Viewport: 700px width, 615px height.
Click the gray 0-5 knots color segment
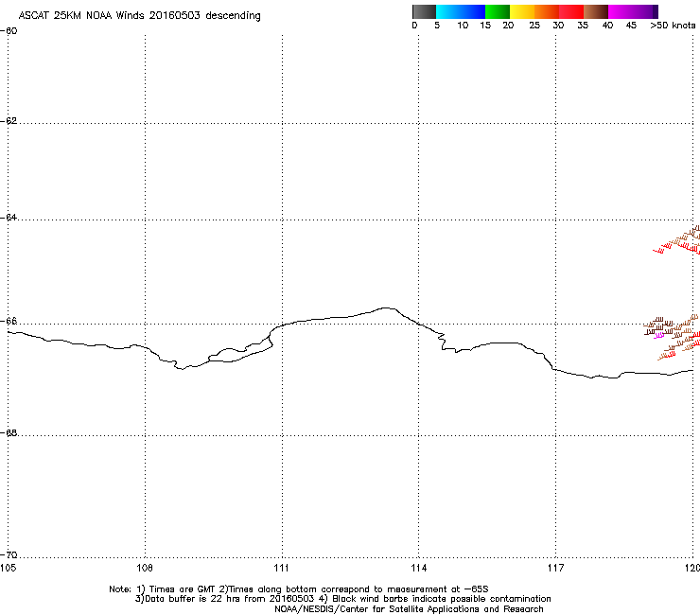tap(424, 11)
